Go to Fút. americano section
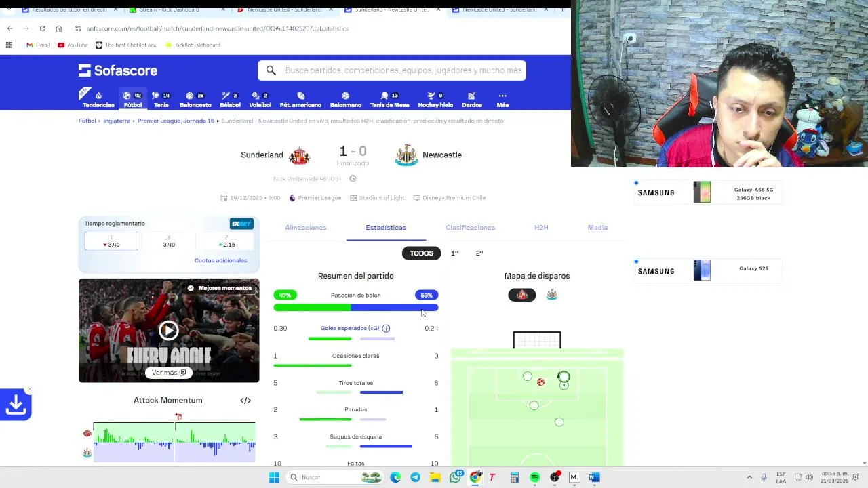 (300, 100)
